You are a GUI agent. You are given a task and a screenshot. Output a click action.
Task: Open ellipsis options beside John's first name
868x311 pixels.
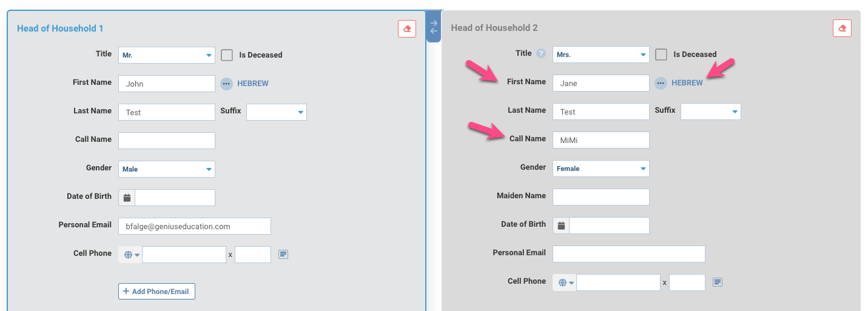[226, 84]
